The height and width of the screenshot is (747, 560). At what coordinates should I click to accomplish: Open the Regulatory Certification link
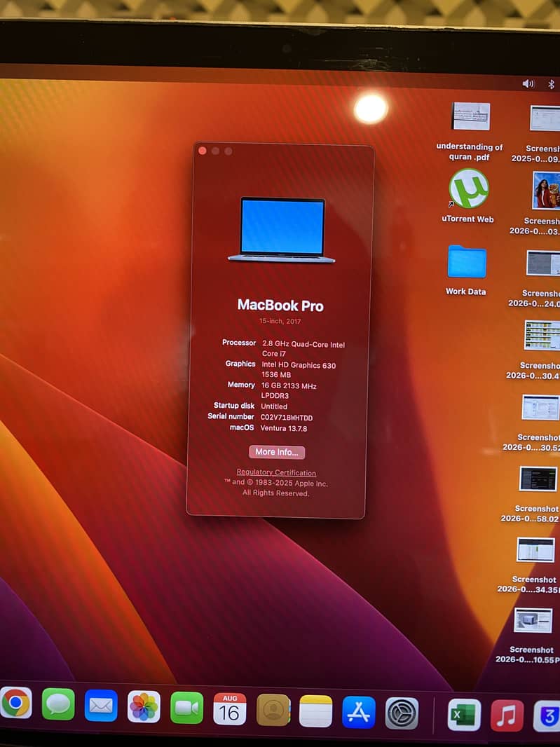pos(276,472)
